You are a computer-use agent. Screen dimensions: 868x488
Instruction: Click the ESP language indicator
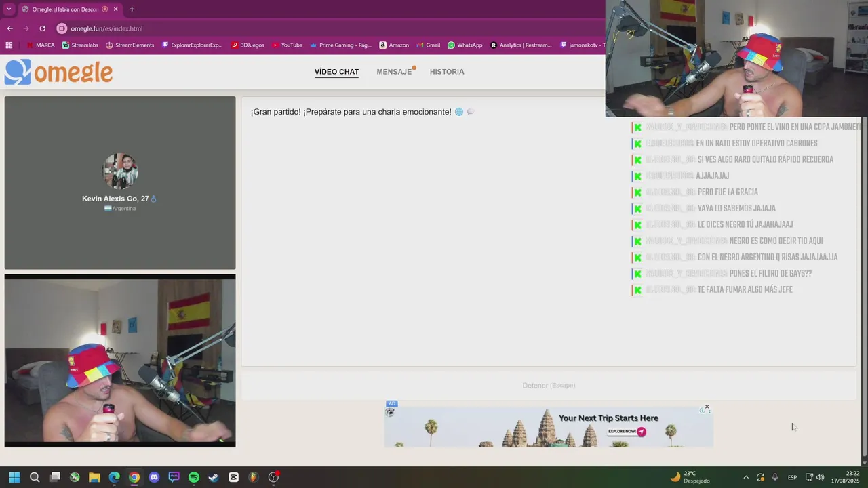(x=792, y=477)
